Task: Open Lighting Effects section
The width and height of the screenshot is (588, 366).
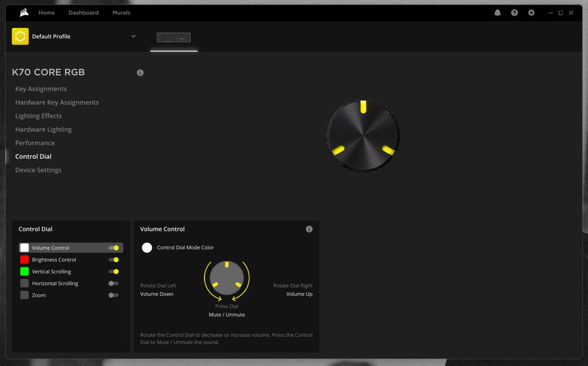Action: pos(39,116)
